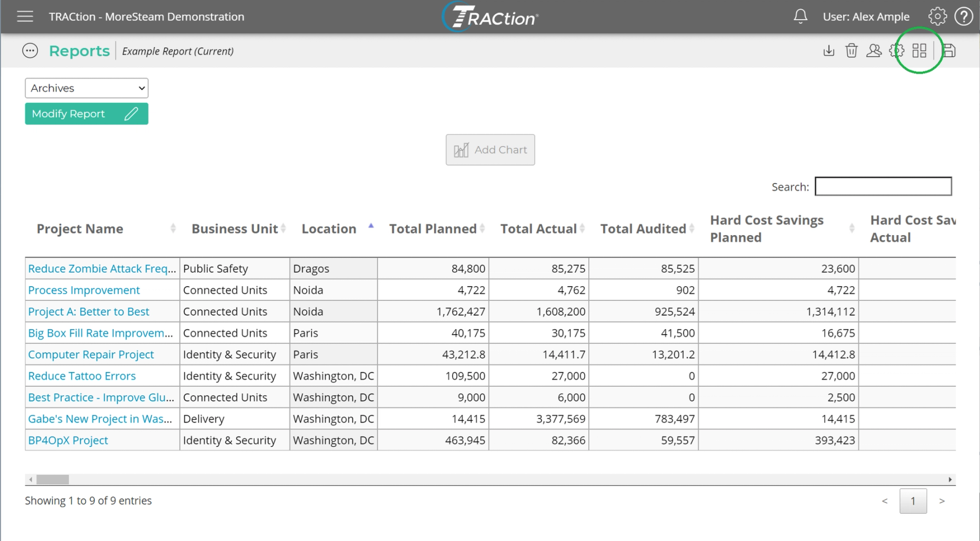Viewport: 980px width, 541px height.
Task: Save the report with disk icon
Action: pos(949,51)
